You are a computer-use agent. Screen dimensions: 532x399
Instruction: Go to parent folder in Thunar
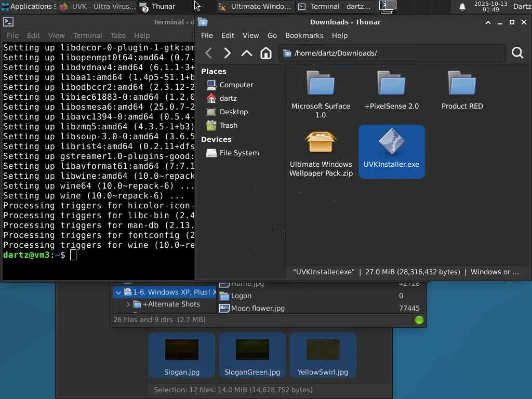tap(247, 53)
